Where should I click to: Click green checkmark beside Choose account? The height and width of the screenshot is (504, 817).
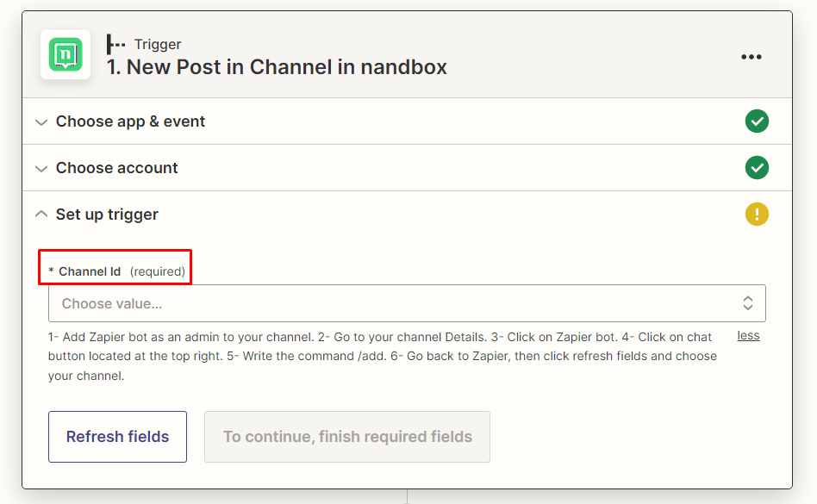(x=757, y=168)
